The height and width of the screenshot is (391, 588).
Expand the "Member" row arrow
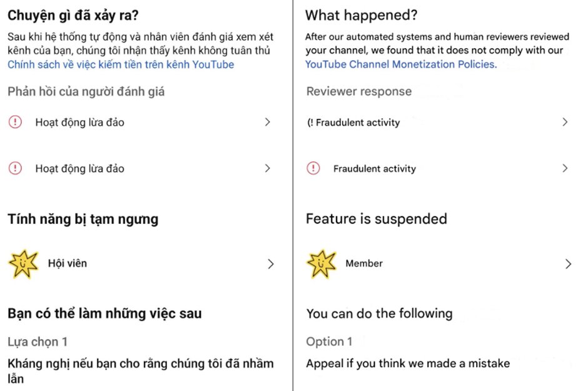point(567,264)
